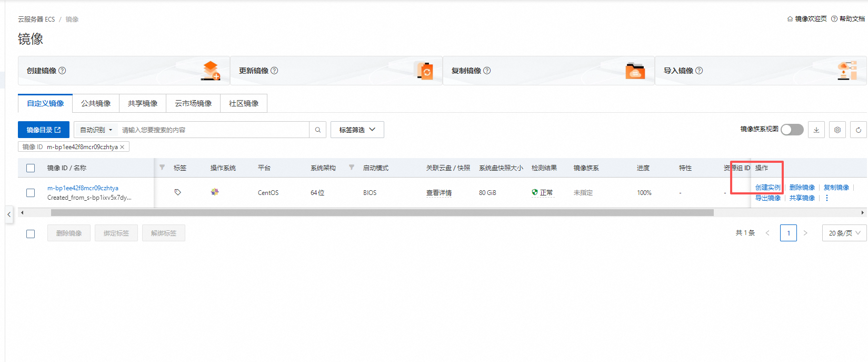Click the download/export list icon
This screenshot has height=362, width=868.
tap(816, 130)
